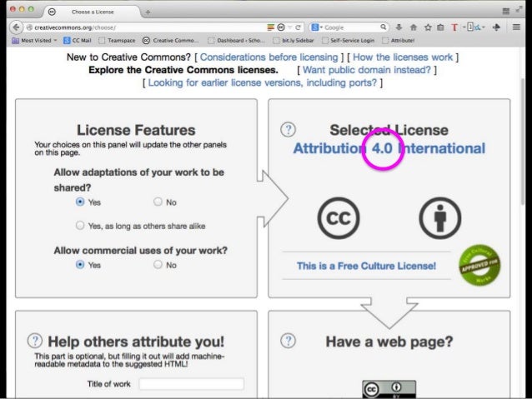The image size is (532, 399).
Task: Go back with the browser back arrow
Action: click(16, 27)
